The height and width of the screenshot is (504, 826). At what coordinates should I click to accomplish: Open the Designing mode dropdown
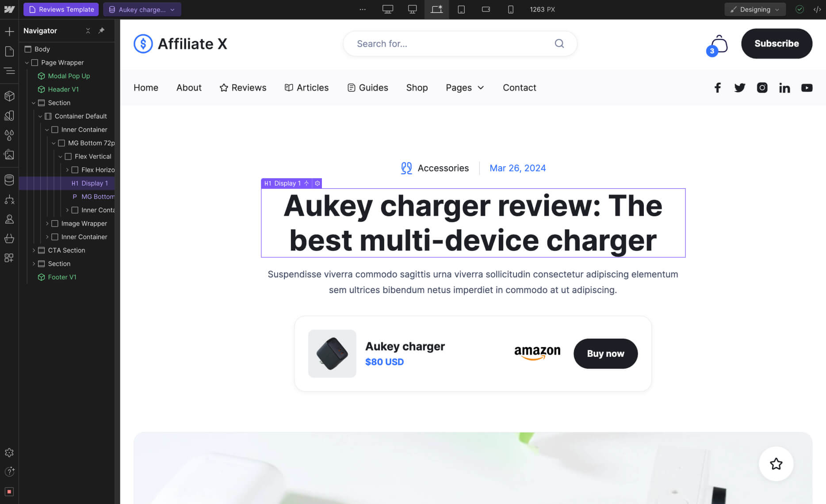point(755,9)
